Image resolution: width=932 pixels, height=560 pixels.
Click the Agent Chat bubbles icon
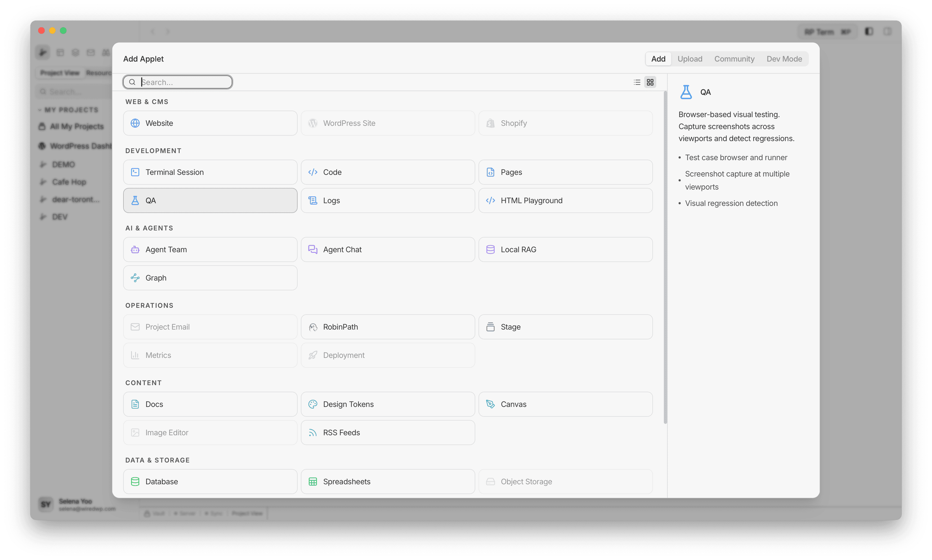313,249
